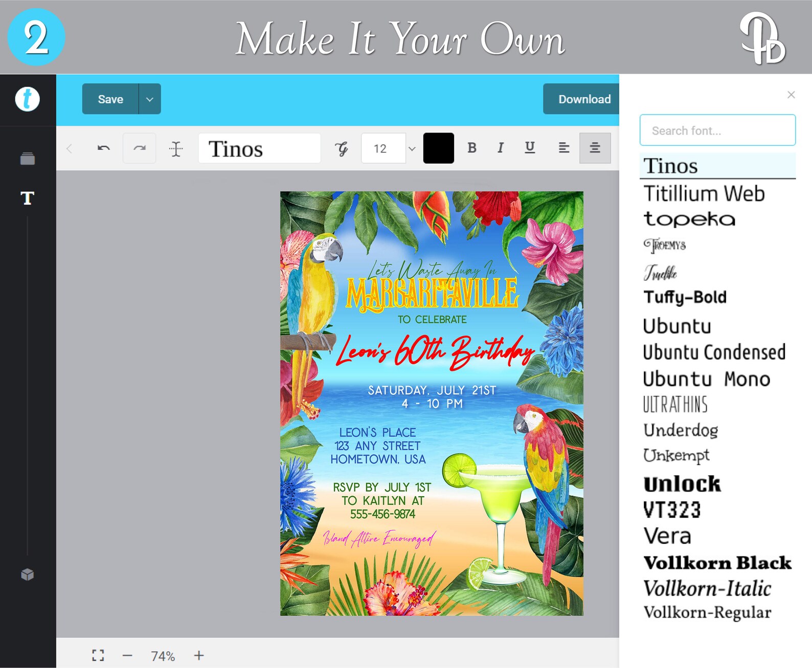Image resolution: width=812 pixels, height=668 pixels.
Task: Select the Vollkorn-Regular font
Action: [707, 613]
